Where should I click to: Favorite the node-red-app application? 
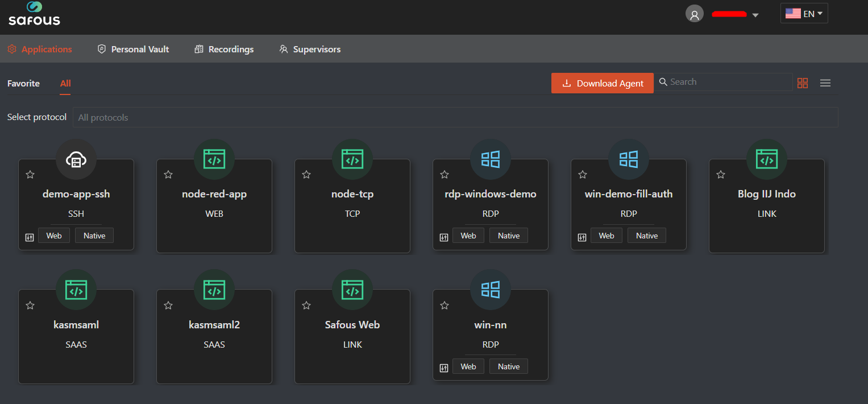click(168, 175)
